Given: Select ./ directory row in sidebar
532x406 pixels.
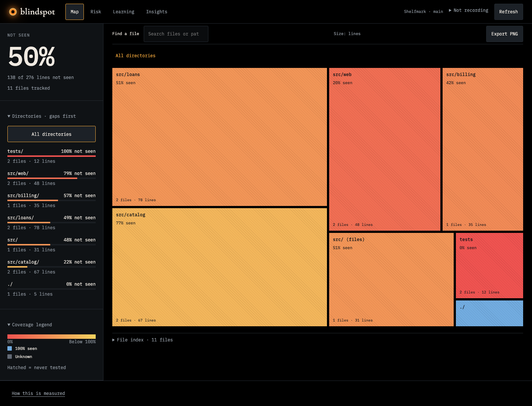Looking at the screenshot, I should point(51,289).
